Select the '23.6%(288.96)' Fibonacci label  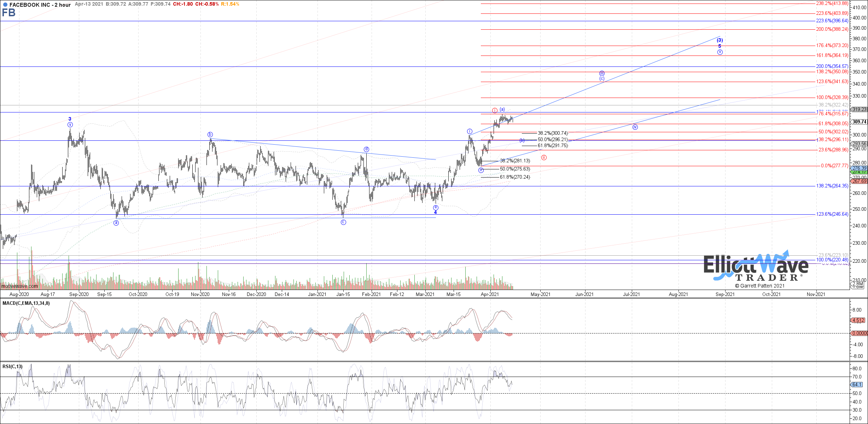pyautogui.click(x=833, y=150)
